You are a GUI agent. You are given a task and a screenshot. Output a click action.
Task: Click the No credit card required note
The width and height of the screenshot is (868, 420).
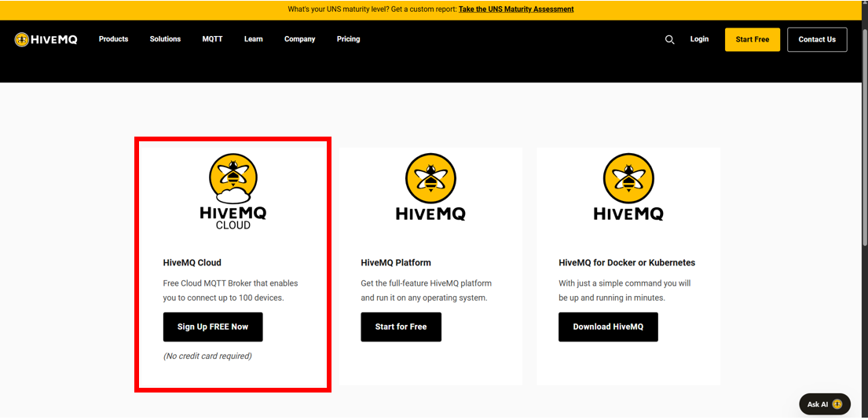click(x=207, y=356)
